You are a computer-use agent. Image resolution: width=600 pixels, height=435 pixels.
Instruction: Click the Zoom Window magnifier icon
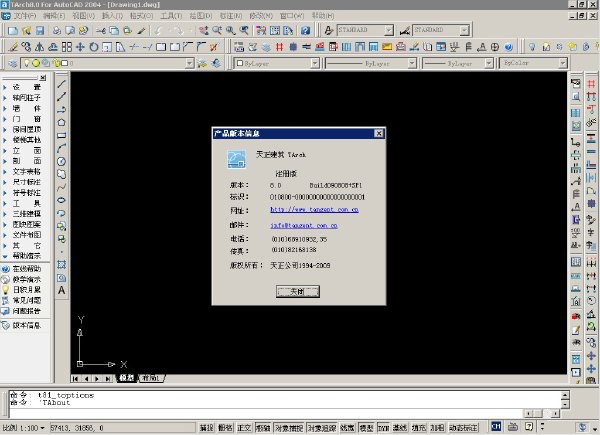pos(230,31)
